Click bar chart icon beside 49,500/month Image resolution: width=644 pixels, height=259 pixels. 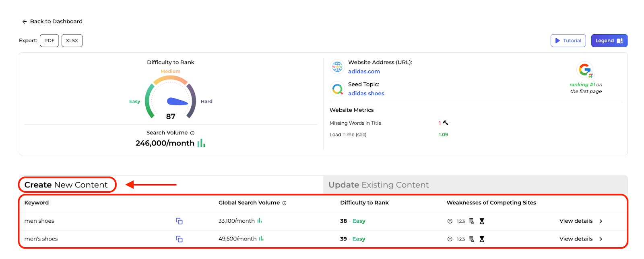tap(261, 238)
